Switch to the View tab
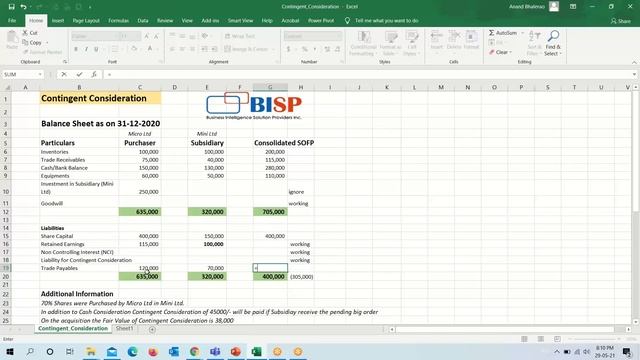This screenshot has width=640, height=360. 187,20
